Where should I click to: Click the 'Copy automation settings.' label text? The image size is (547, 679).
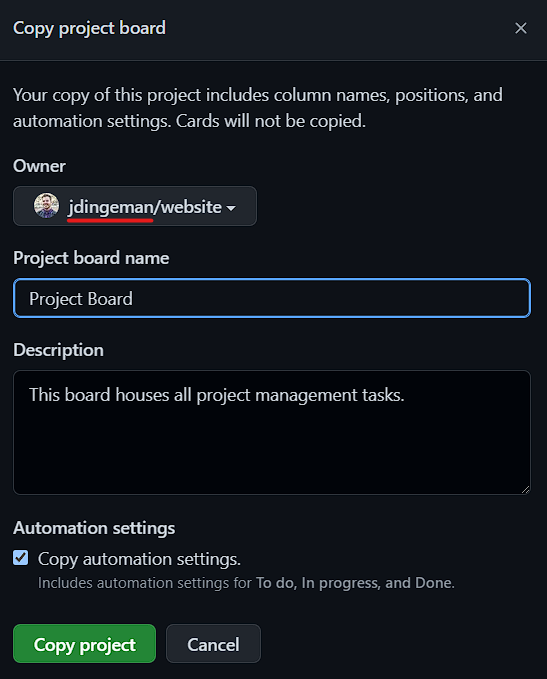click(139, 559)
